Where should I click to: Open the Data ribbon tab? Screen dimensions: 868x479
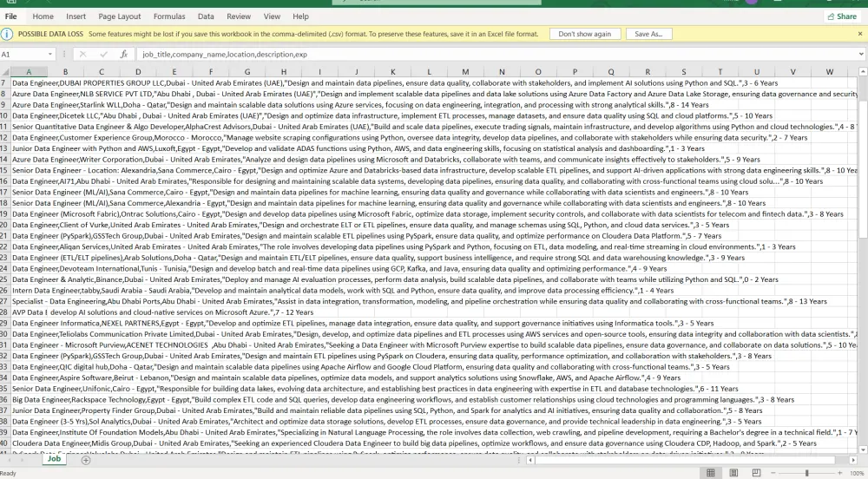tap(206, 16)
